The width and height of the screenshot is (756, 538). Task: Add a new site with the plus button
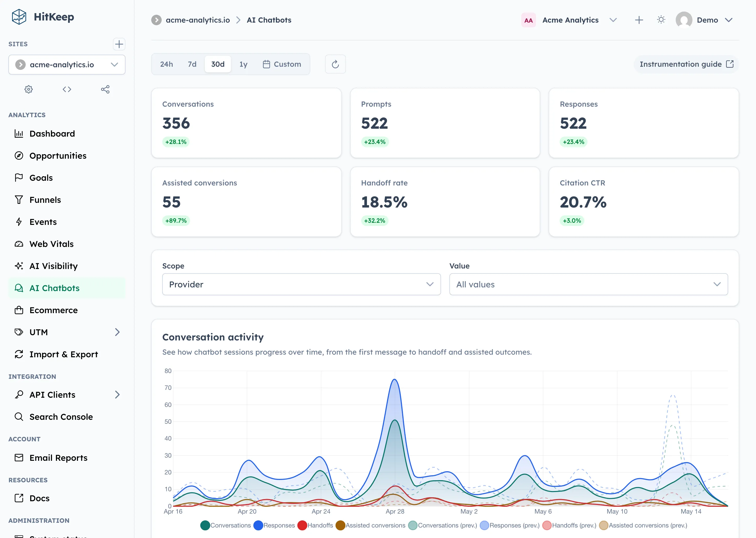pyautogui.click(x=119, y=44)
